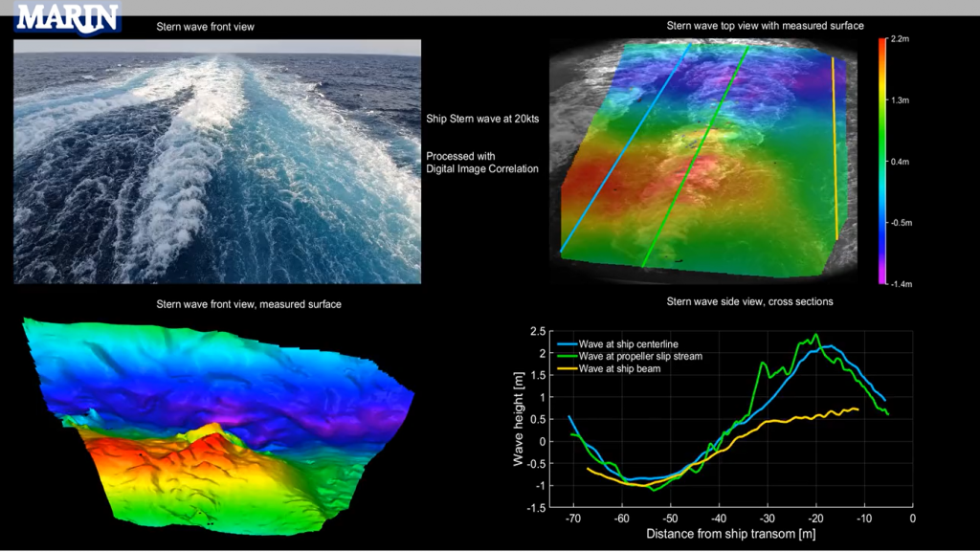Open the 3D measured surface rendering
980x552 pixels.
click(215, 421)
